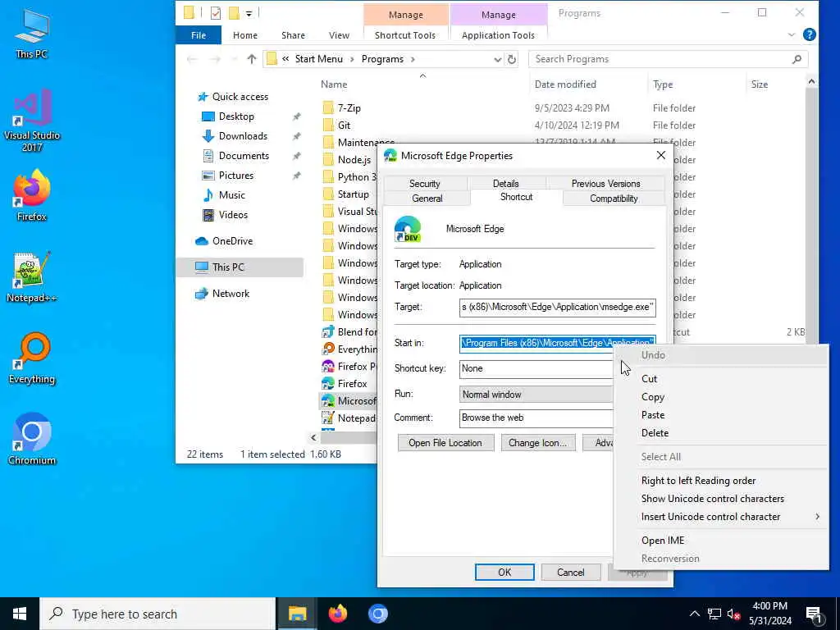
Task: Click the Explorer help question mark icon
Action: point(810,34)
